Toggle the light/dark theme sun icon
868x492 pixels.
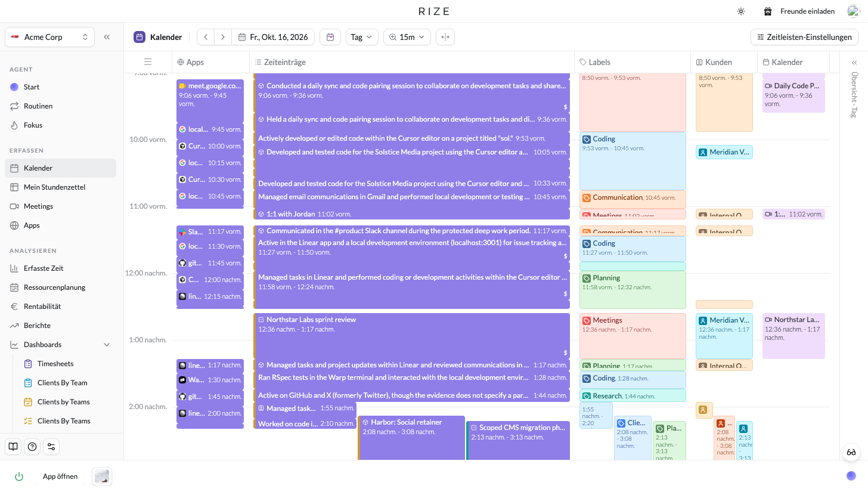click(x=741, y=11)
